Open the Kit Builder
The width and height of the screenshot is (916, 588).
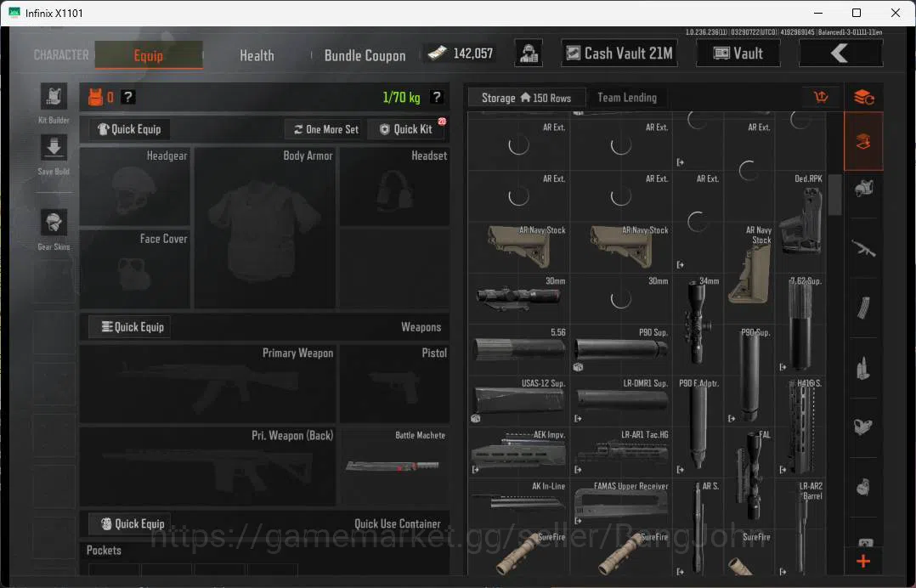coord(54,96)
